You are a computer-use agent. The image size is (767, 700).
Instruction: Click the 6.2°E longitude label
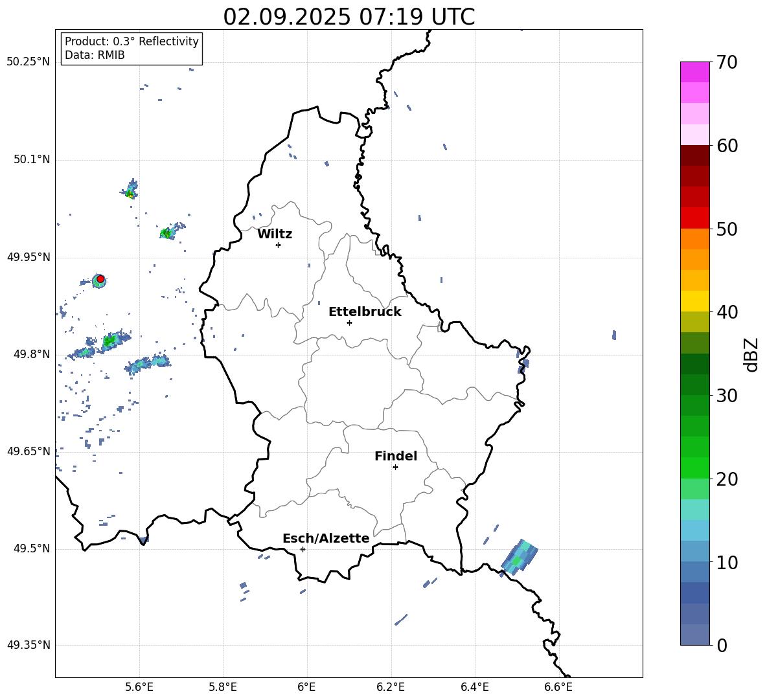[x=391, y=687]
